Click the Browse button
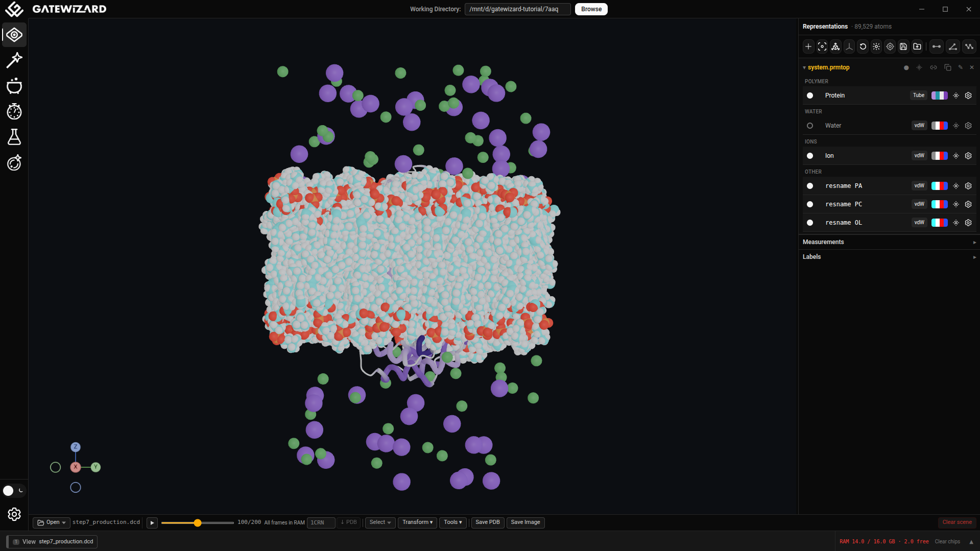The width and height of the screenshot is (980, 551). click(591, 9)
